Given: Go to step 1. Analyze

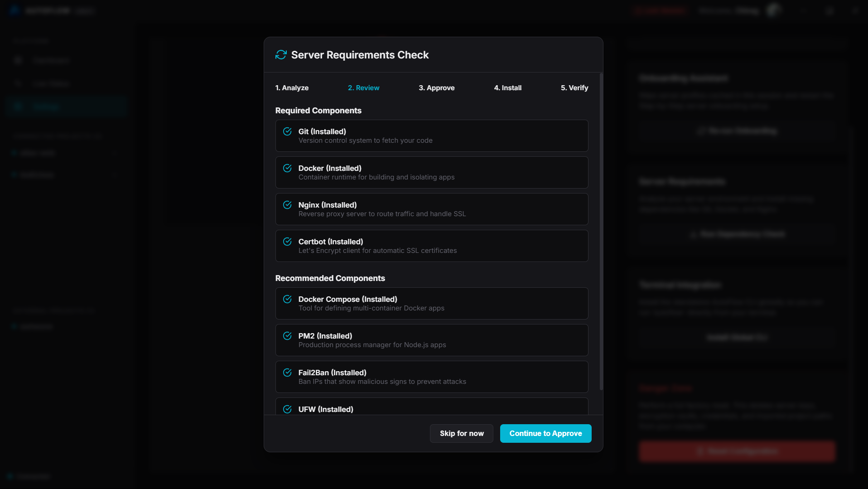Looking at the screenshot, I should click(x=292, y=88).
